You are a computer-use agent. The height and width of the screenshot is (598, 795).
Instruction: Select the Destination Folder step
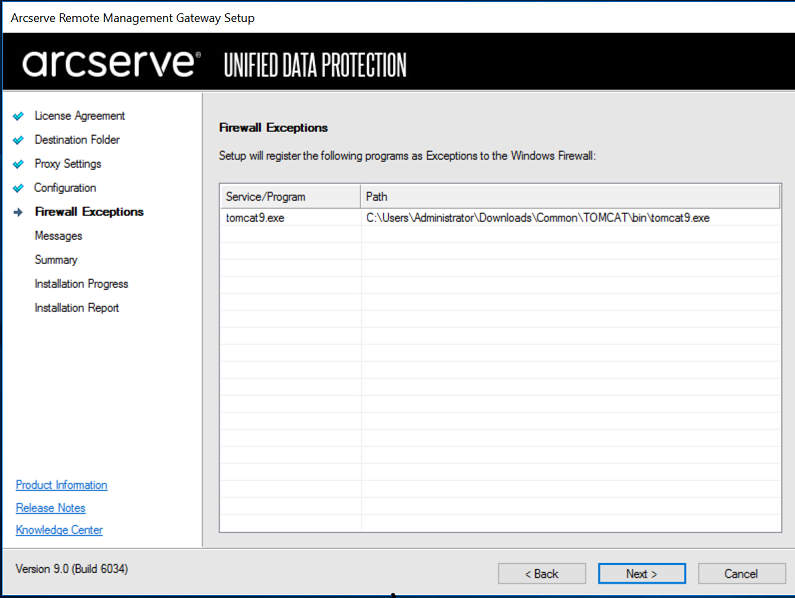[x=77, y=139]
